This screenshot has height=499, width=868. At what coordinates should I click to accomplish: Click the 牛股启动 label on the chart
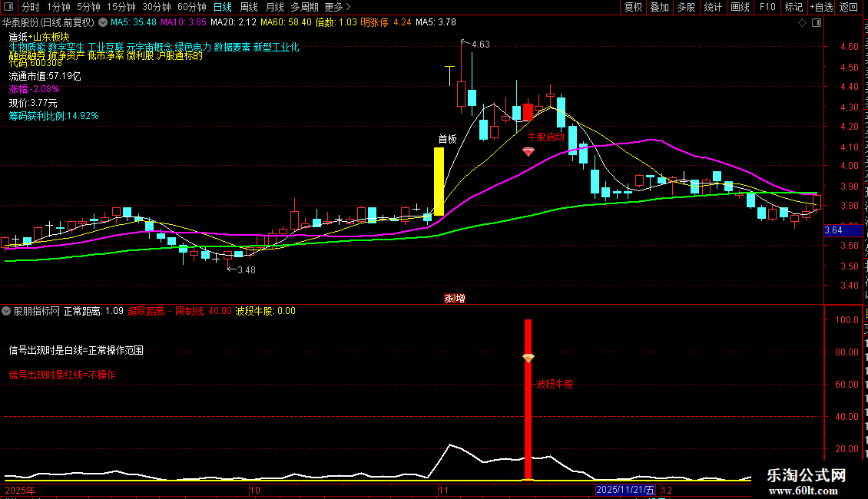click(546, 137)
